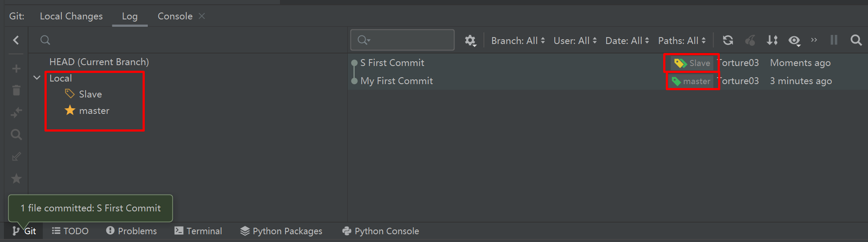Open the Python Packages tool window
The width and height of the screenshot is (868, 242).
281,231
